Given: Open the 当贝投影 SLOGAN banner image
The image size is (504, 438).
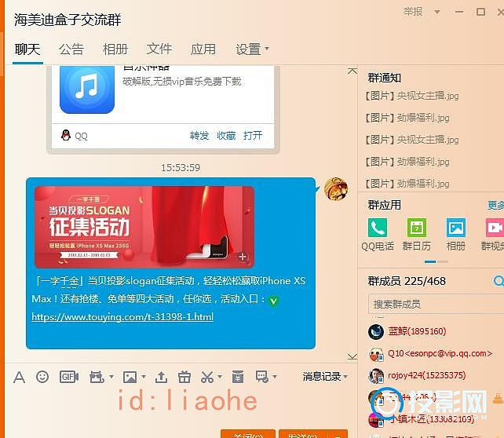Looking at the screenshot, I should (x=144, y=227).
